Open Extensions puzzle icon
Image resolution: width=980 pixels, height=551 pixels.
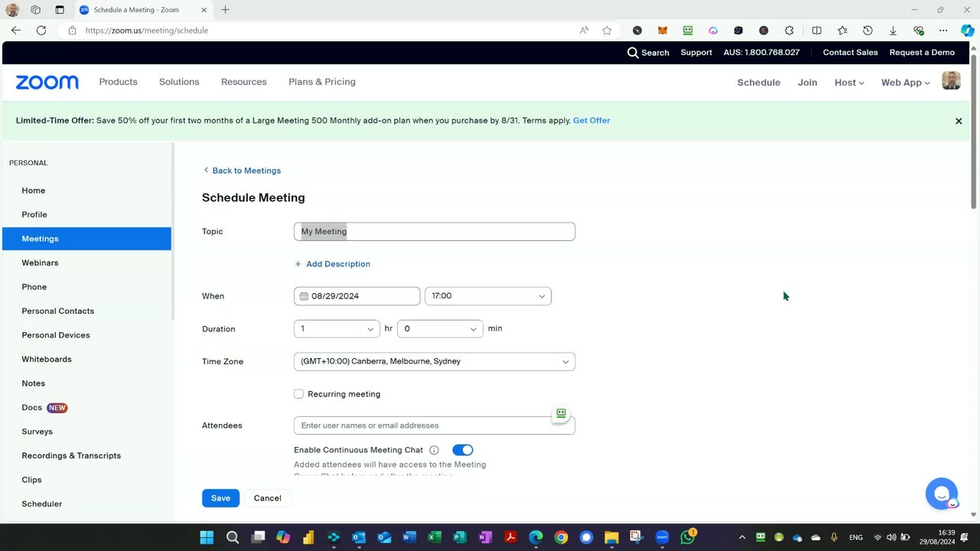point(789,31)
